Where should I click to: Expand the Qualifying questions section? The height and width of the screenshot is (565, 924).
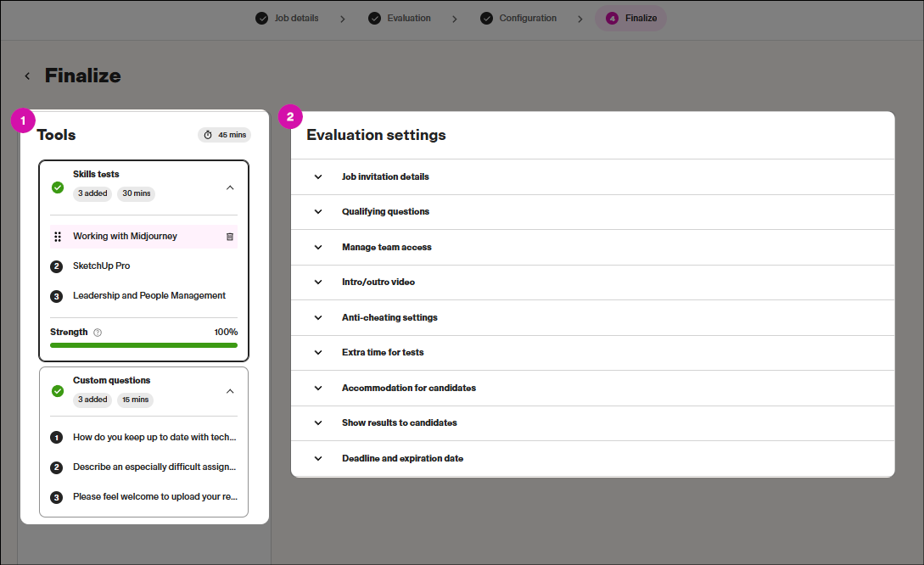point(318,212)
